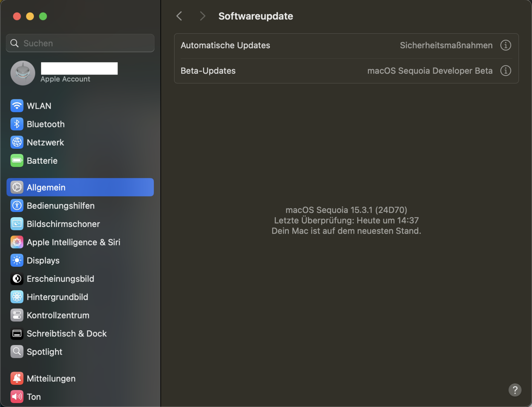532x407 pixels.
Task: Click the Letzte Überprüfung status line
Action: pos(346,220)
